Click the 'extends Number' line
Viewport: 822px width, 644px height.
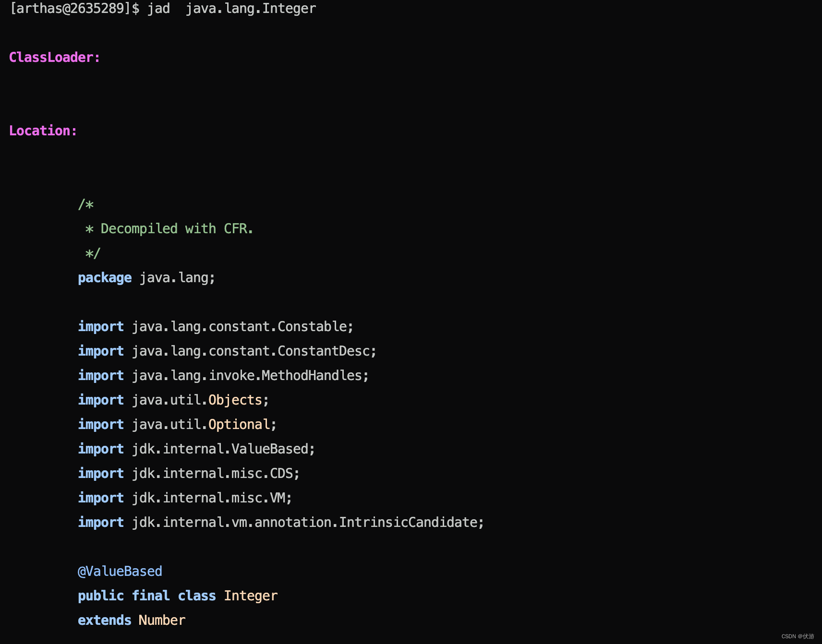click(x=132, y=620)
